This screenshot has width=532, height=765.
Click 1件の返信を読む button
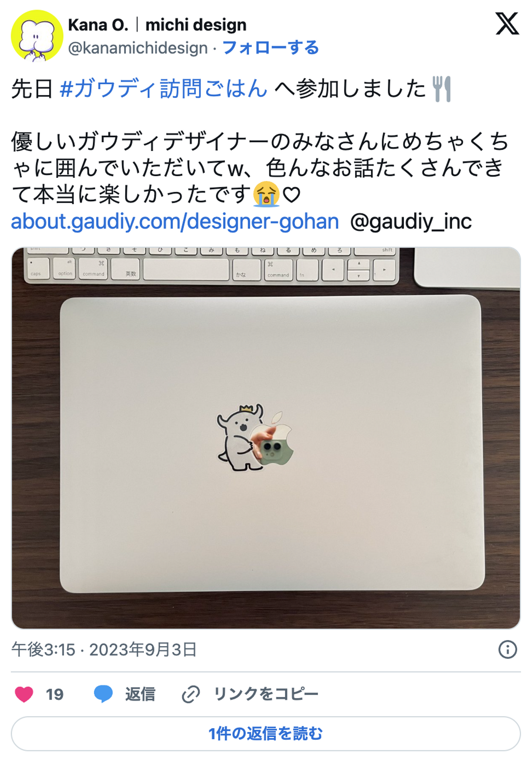tap(266, 734)
